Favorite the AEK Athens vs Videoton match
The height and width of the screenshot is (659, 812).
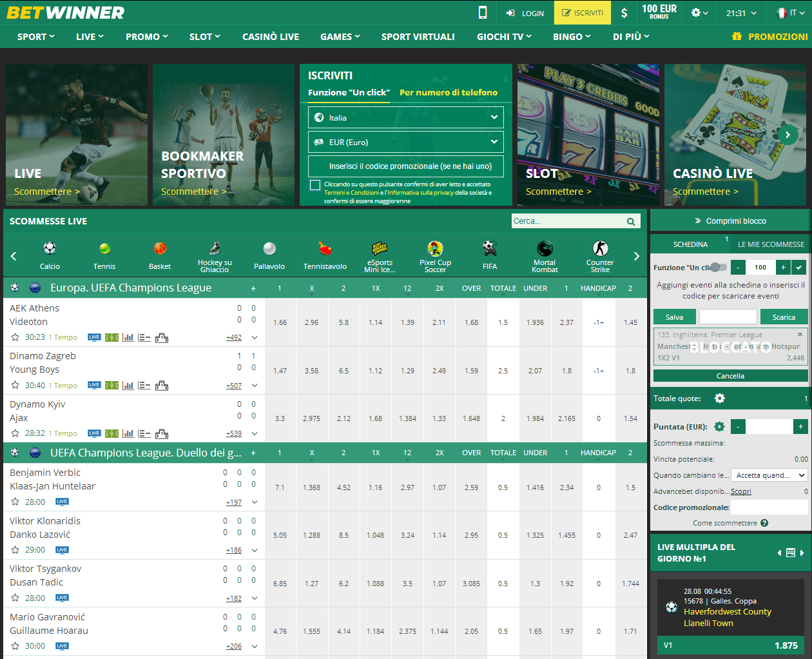(x=15, y=337)
